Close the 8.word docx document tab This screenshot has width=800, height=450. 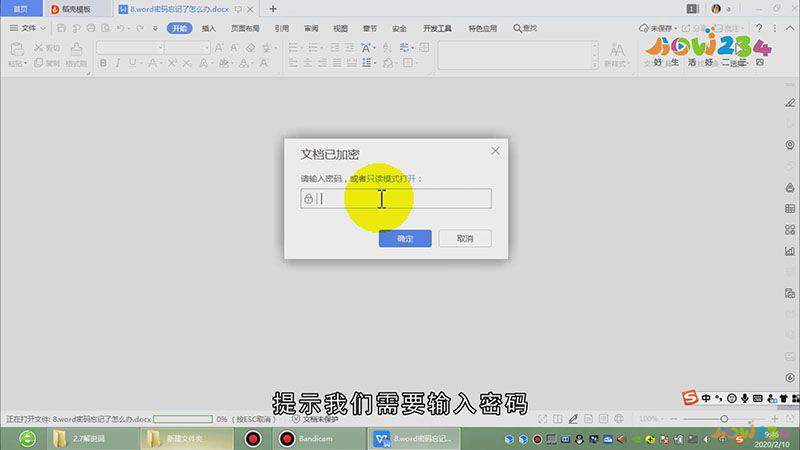250,9
